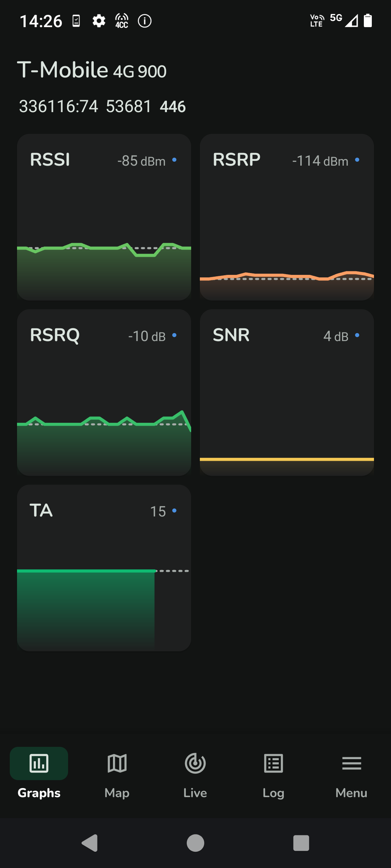Tap the blue dot beside SNR value
The height and width of the screenshot is (868, 391).
pyautogui.click(x=357, y=335)
